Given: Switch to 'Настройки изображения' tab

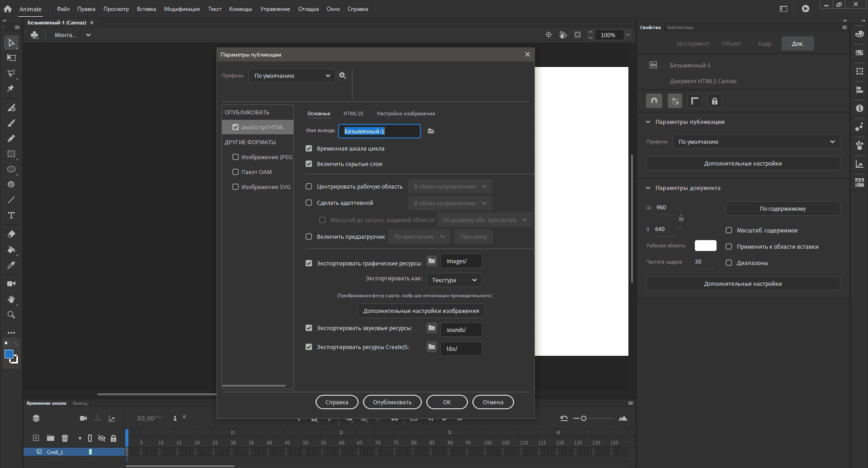Looking at the screenshot, I should point(406,113).
